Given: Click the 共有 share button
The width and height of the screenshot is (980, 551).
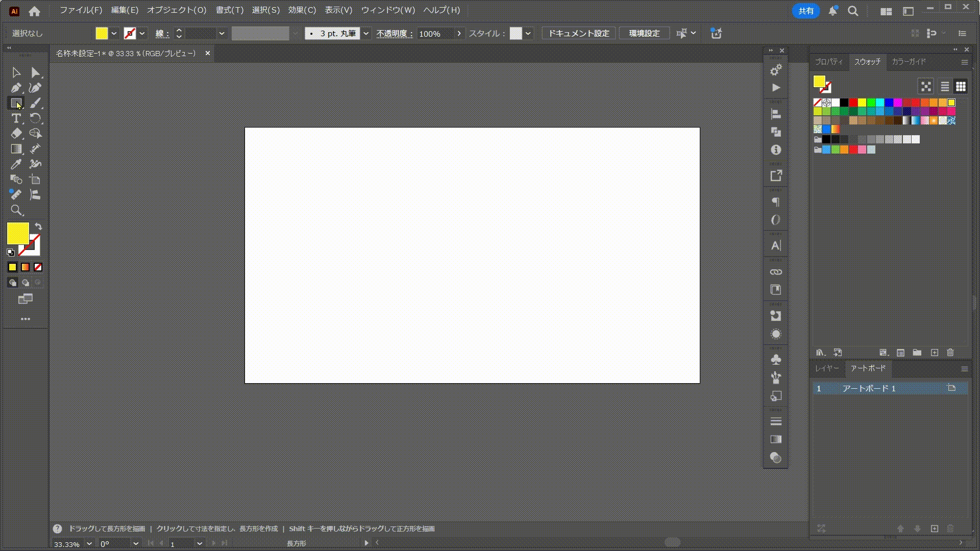Looking at the screenshot, I should point(806,11).
